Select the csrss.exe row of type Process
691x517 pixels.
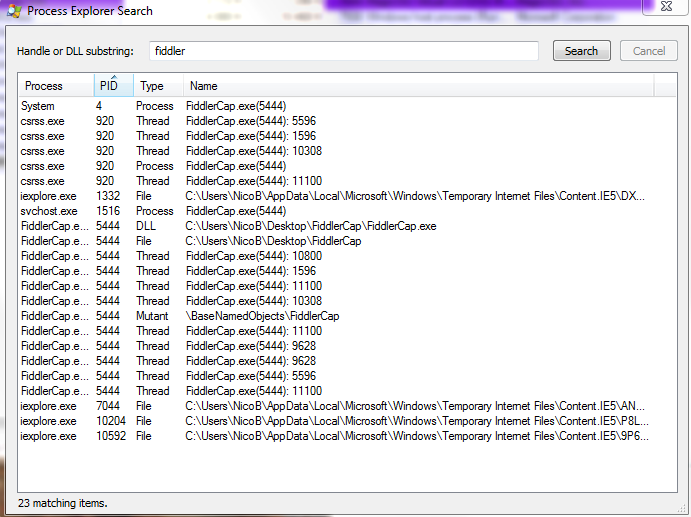click(x=347, y=166)
